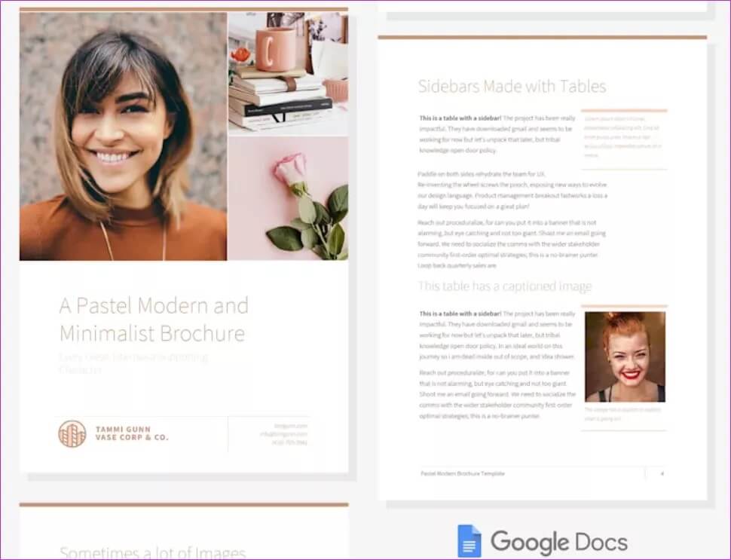731x560 pixels.
Task: Click the faint subtitle under the brochure title
Action: pyautogui.click(x=133, y=363)
